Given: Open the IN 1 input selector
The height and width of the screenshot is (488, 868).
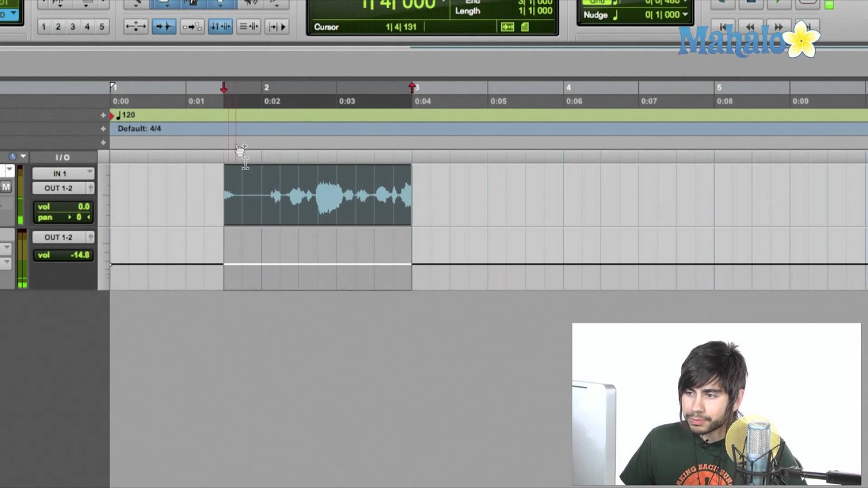Looking at the screenshot, I should [x=62, y=174].
